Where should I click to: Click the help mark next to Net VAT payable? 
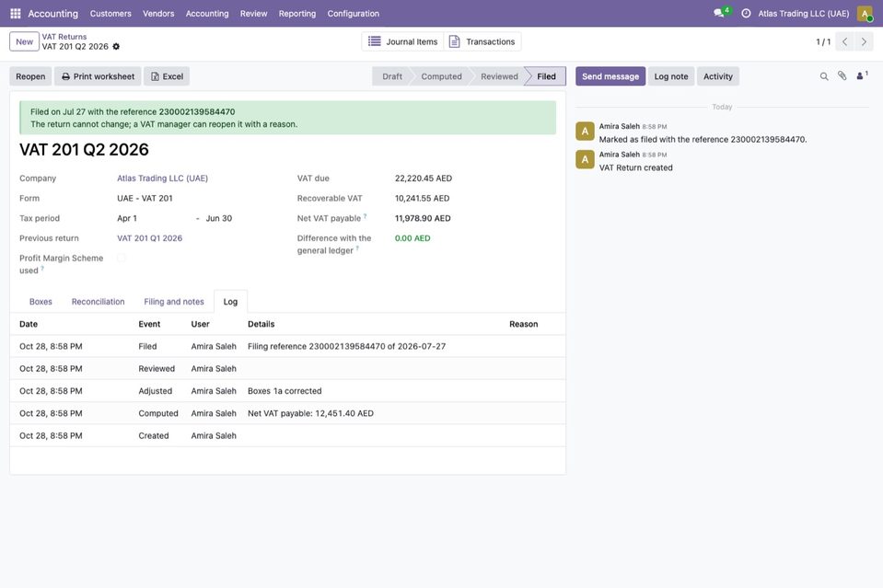tap(365, 216)
